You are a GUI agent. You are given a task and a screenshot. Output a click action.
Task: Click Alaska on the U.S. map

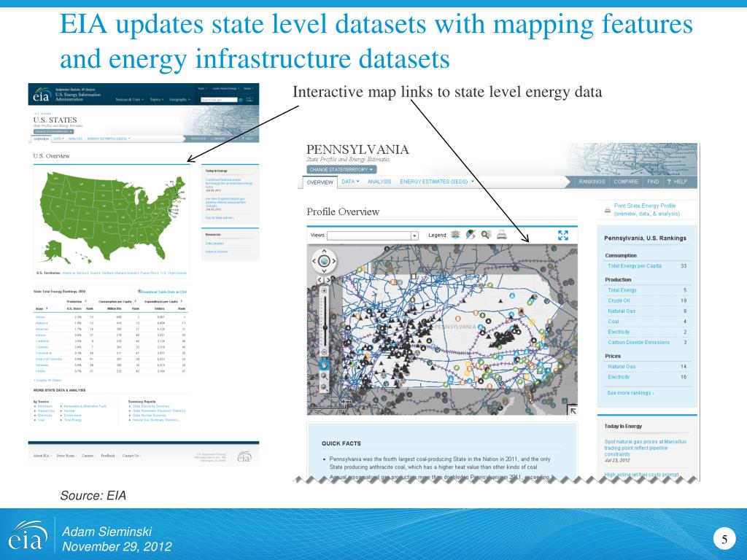[54, 251]
